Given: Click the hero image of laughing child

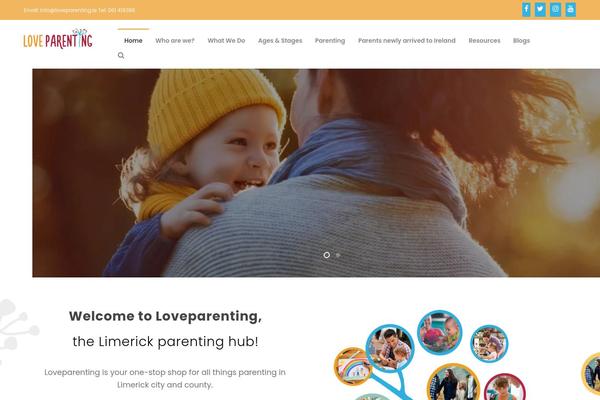Looking at the screenshot, I should tap(316, 173).
